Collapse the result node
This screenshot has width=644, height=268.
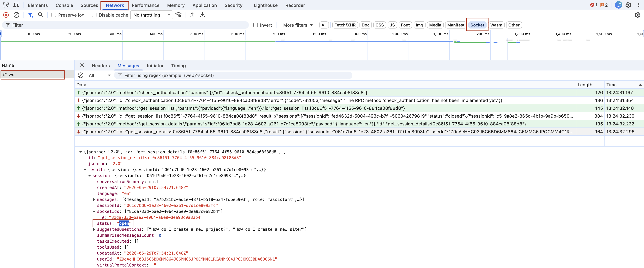click(85, 170)
